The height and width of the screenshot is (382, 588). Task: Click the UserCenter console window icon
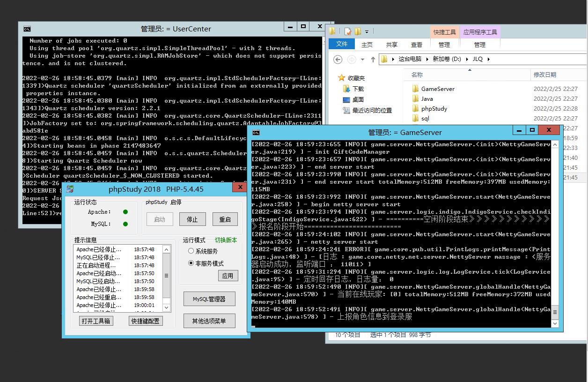click(x=27, y=29)
